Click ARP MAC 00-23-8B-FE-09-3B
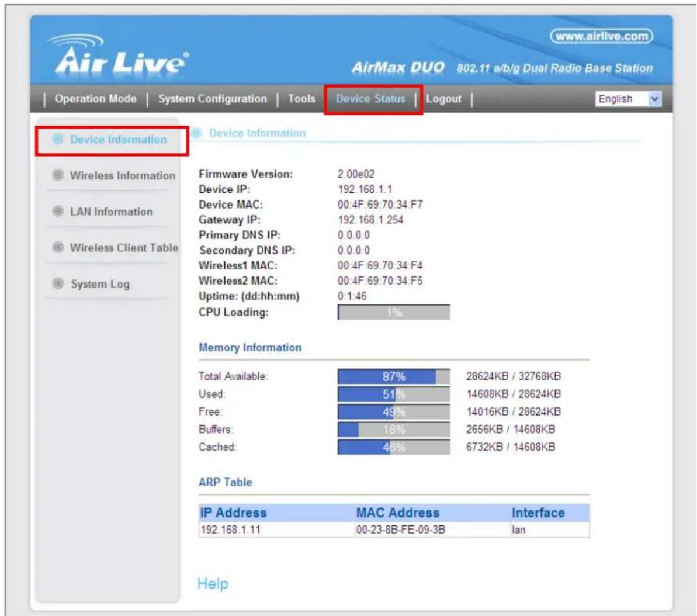 (401, 530)
